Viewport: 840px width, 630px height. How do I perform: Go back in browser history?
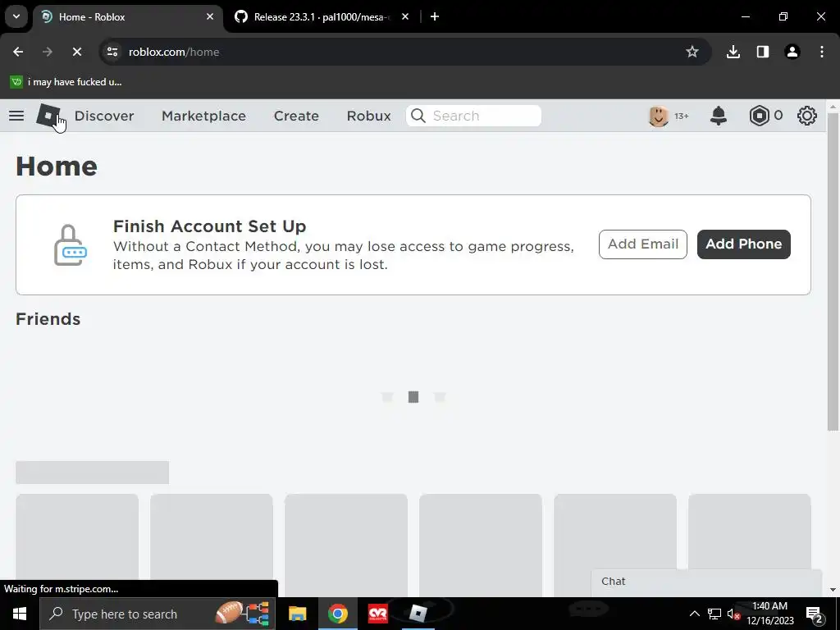(18, 52)
